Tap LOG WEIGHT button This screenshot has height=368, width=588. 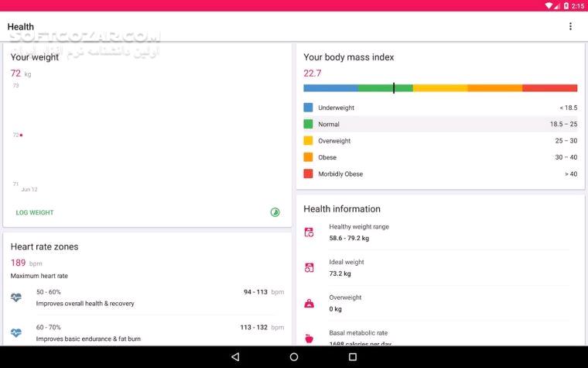point(35,212)
